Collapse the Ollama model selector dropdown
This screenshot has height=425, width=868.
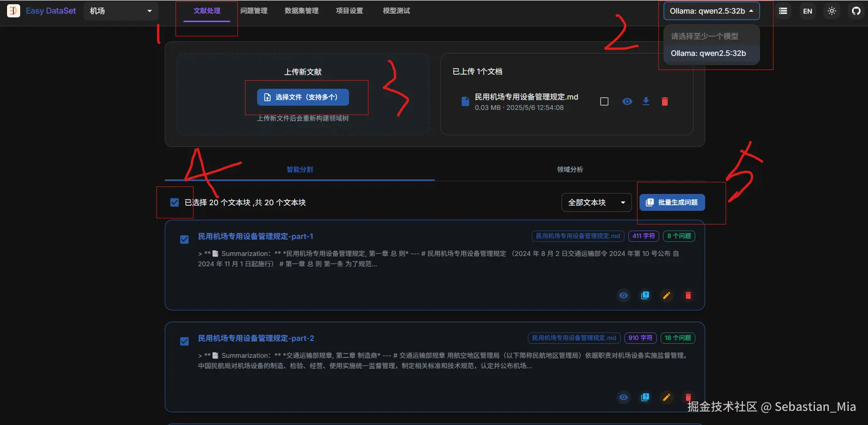pos(710,10)
